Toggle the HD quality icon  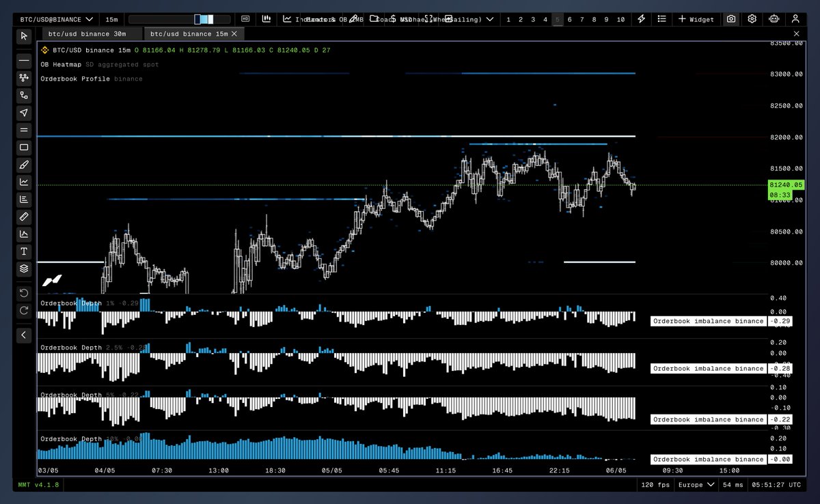click(x=245, y=19)
